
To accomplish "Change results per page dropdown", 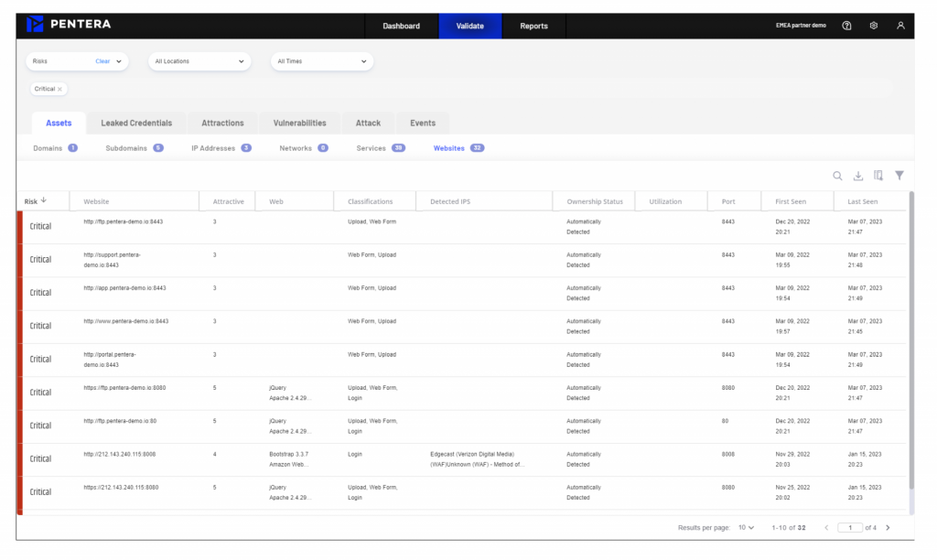I will click(x=747, y=528).
